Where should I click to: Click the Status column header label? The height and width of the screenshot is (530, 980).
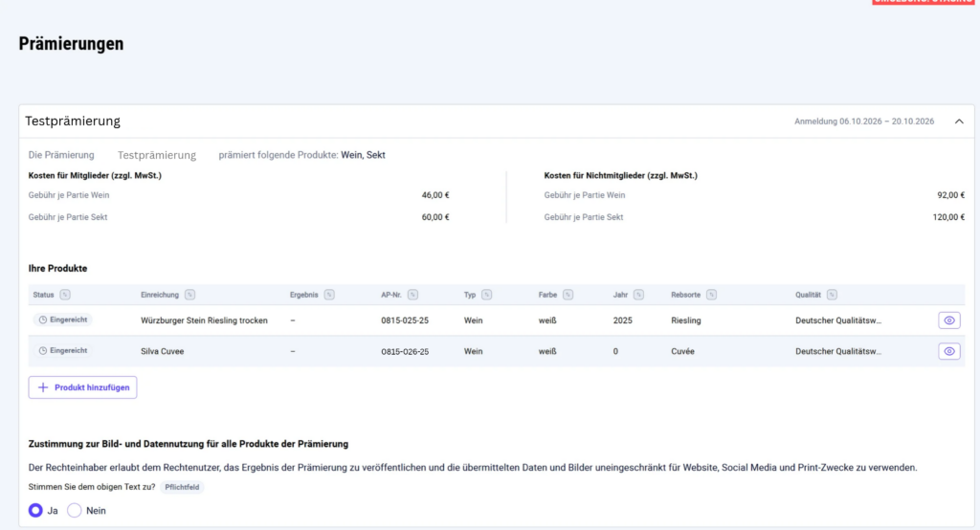44,295
